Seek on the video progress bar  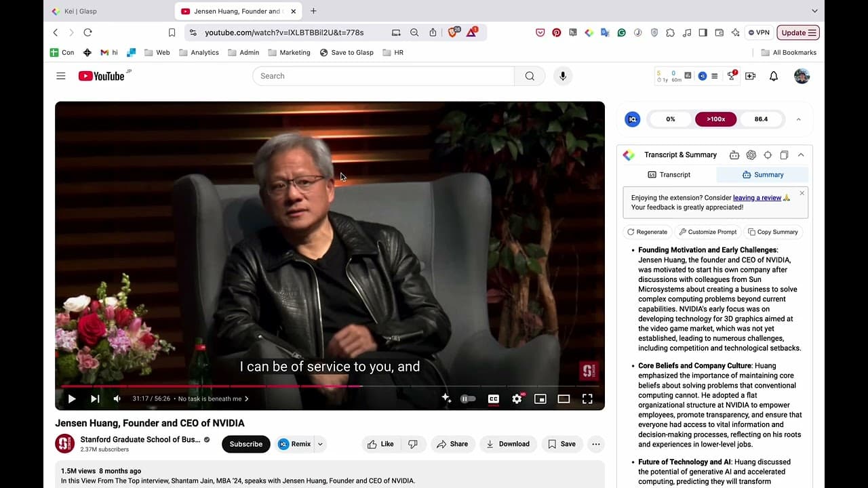[330, 386]
